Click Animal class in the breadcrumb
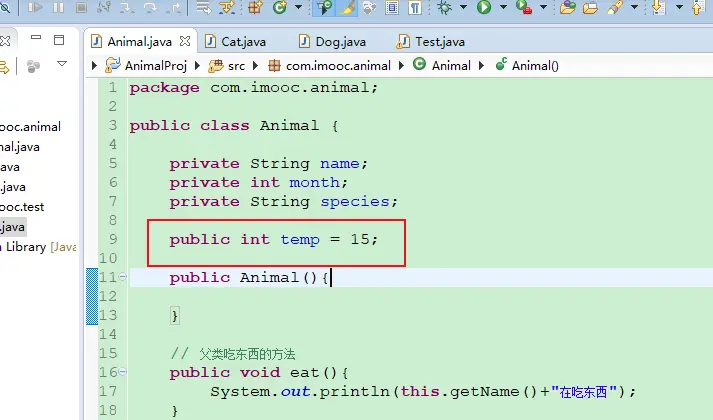 click(x=451, y=66)
